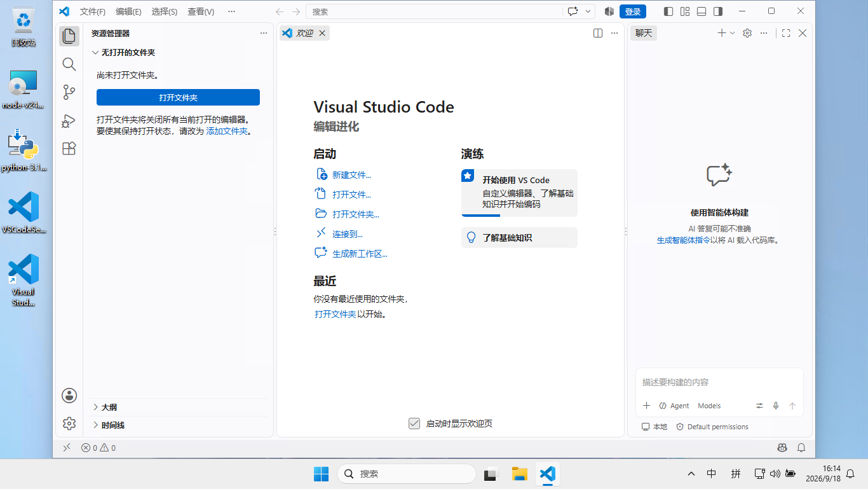Open chat settings gear in the chat panel
The width and height of the screenshot is (868, 489).
pyautogui.click(x=747, y=33)
